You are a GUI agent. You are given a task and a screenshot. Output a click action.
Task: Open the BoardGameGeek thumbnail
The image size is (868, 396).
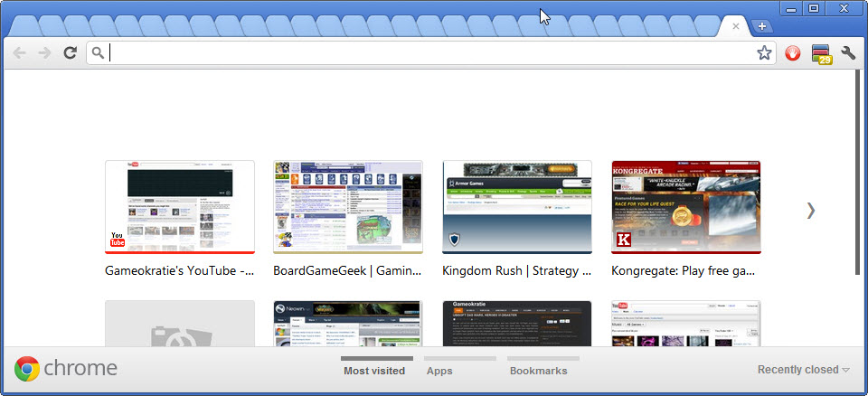pos(348,207)
